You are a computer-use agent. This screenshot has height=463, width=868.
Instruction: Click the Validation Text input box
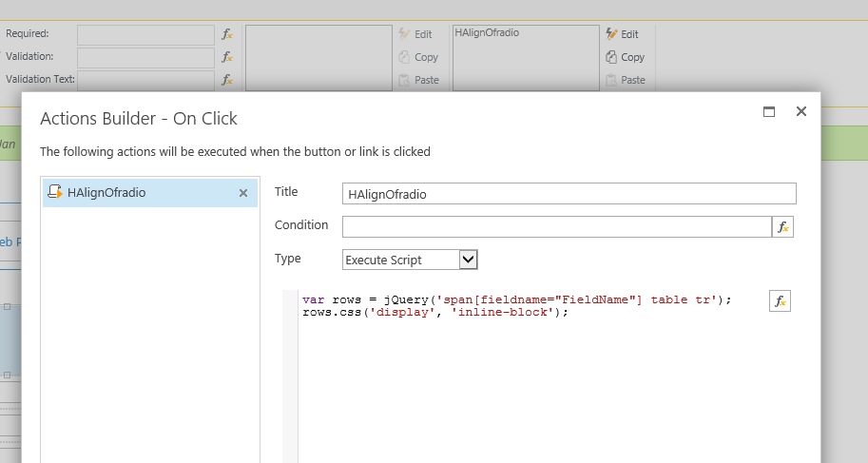(x=145, y=80)
